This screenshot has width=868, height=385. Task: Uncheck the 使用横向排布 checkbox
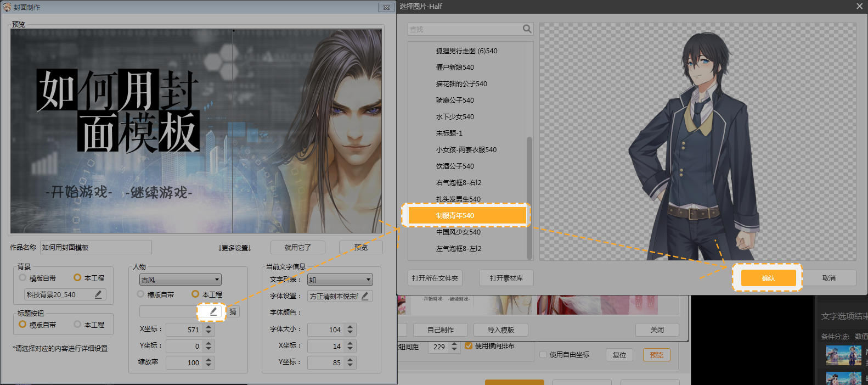click(469, 346)
